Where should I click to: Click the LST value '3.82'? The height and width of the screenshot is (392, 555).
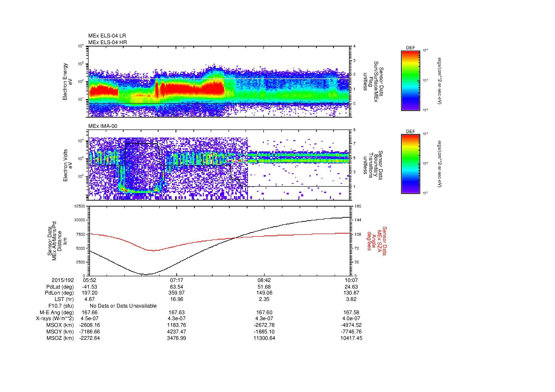351,299
